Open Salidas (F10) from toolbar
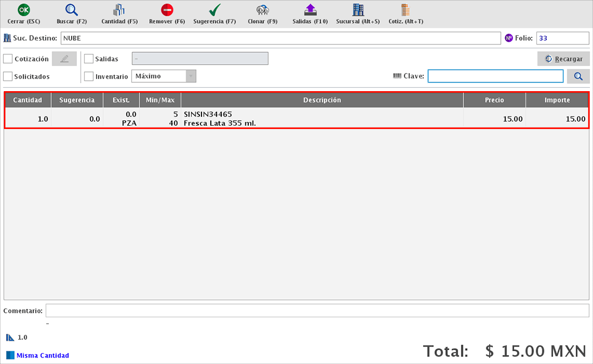The image size is (593, 364). 310,10
